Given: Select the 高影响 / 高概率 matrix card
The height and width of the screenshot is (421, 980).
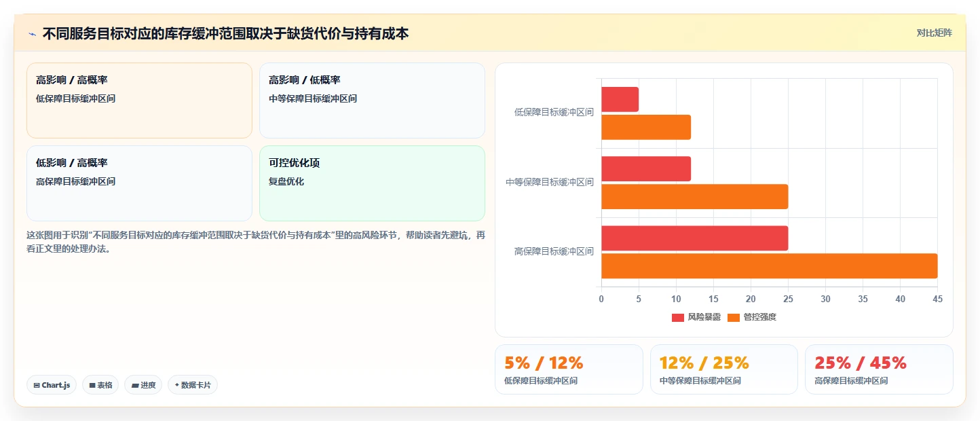Looking at the screenshot, I should pyautogui.click(x=139, y=100).
